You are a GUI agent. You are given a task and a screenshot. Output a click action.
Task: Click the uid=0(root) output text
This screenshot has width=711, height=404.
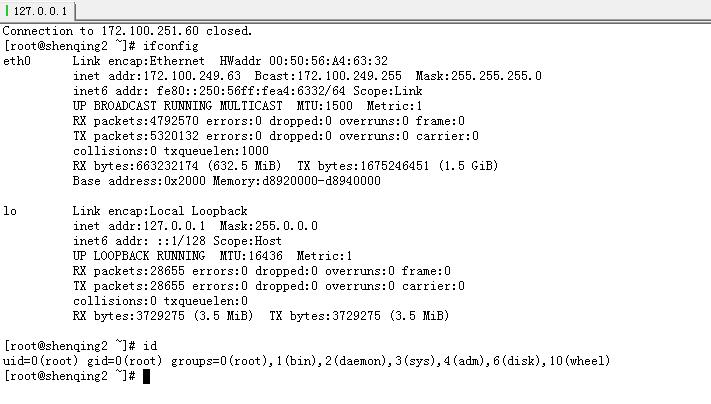click(40, 361)
